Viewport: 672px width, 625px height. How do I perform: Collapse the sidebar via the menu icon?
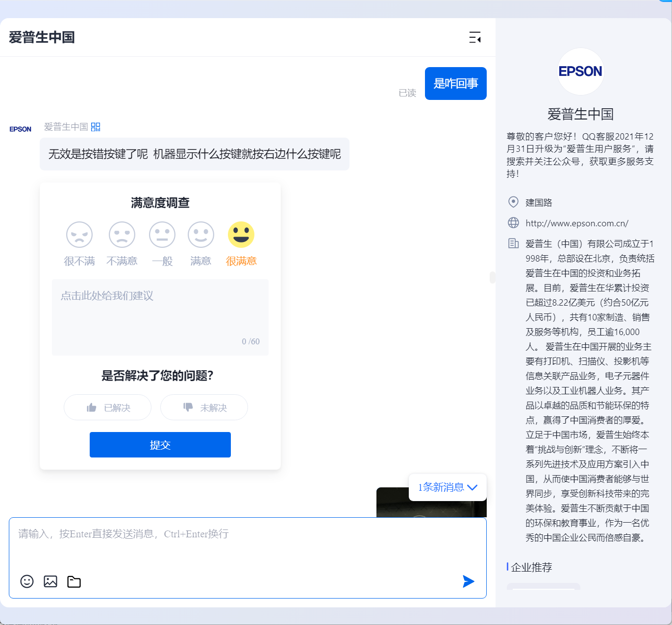click(475, 37)
